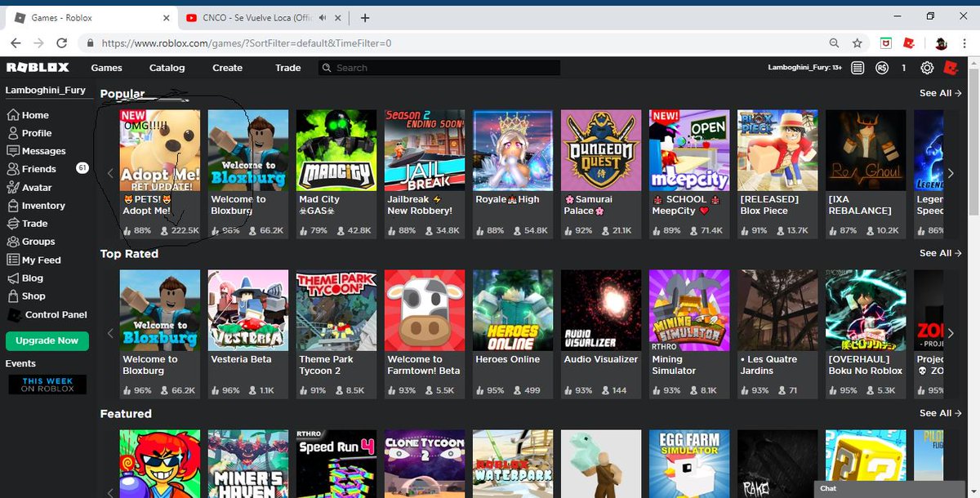The width and height of the screenshot is (980, 498).
Task: Click the Roblox logo in header
Action: coord(38,68)
